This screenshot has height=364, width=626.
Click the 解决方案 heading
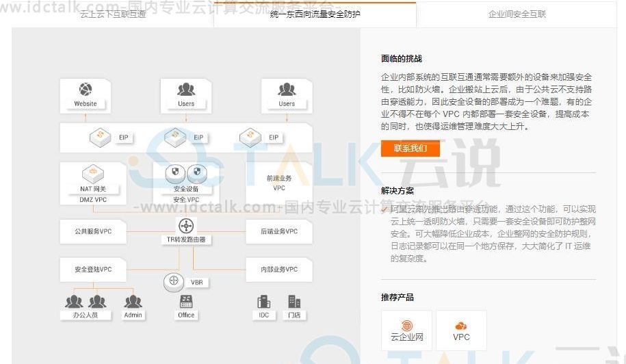pyautogui.click(x=397, y=191)
